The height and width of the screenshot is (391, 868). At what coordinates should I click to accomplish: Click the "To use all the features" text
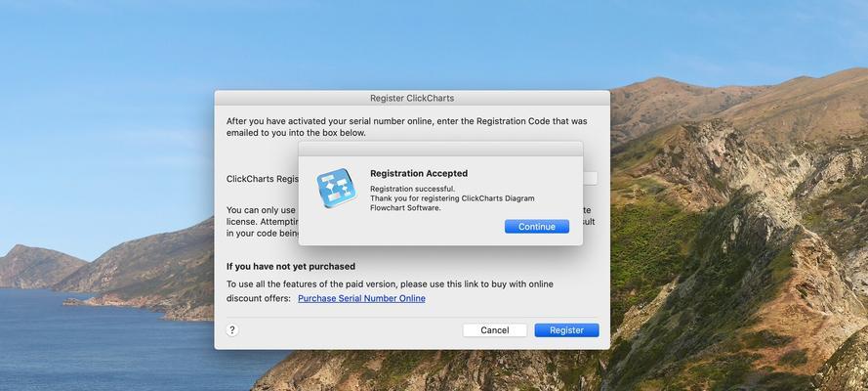[390, 284]
